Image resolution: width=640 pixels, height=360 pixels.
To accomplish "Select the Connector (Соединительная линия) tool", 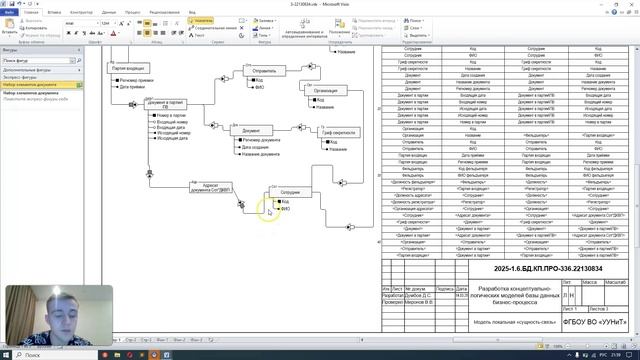I will (x=213, y=28).
